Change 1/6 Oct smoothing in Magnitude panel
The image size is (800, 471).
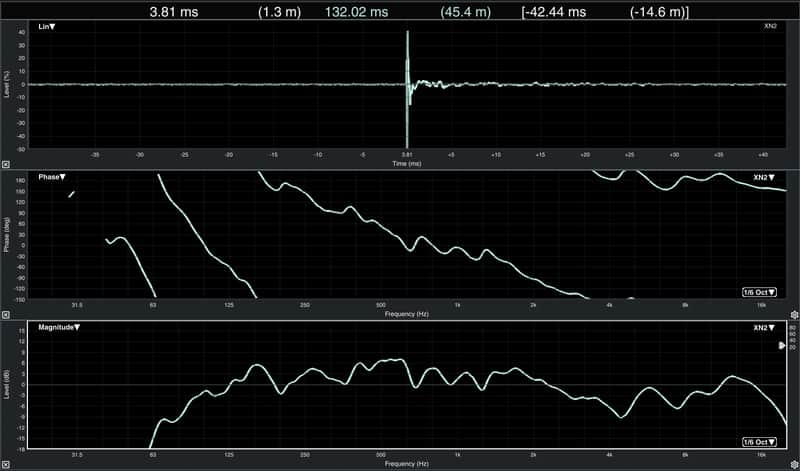(759, 442)
